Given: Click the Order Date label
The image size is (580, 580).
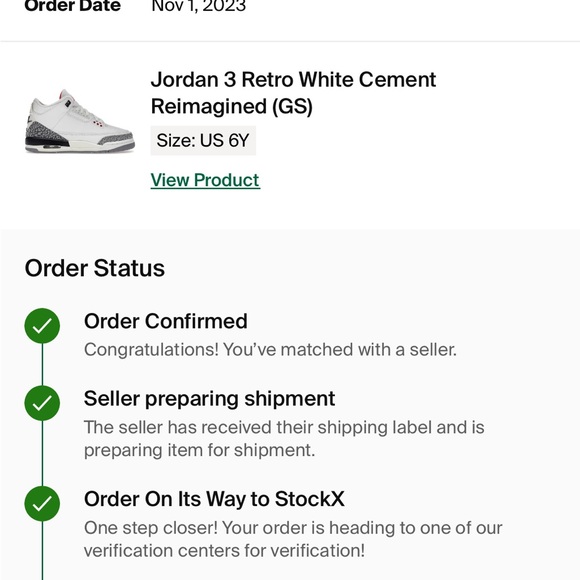Looking at the screenshot, I should (x=72, y=6).
